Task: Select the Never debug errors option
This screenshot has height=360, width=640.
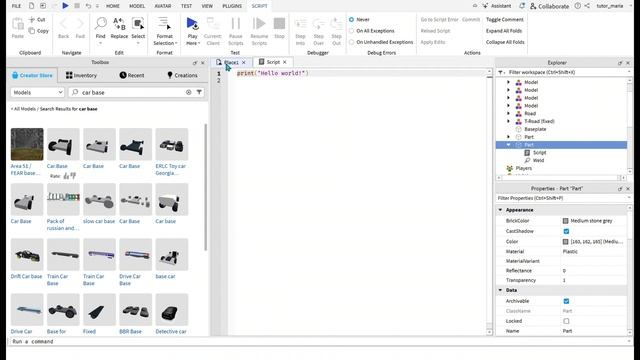Action: point(351,20)
